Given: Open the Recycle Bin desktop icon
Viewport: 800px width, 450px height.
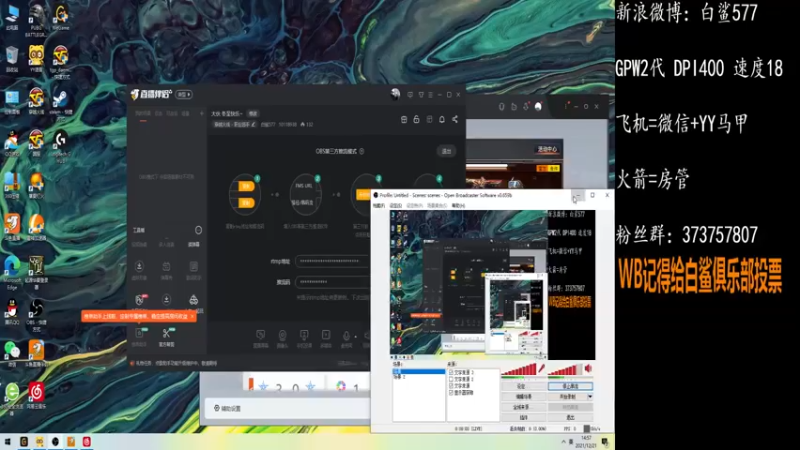Looking at the screenshot, I should click(x=12, y=59).
